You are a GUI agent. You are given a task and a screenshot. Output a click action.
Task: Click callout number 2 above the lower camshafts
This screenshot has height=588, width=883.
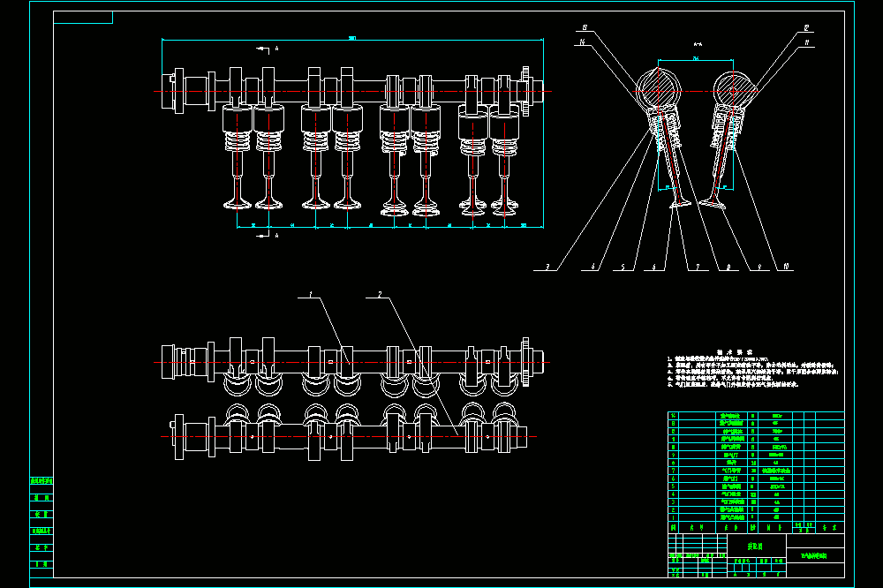click(380, 294)
